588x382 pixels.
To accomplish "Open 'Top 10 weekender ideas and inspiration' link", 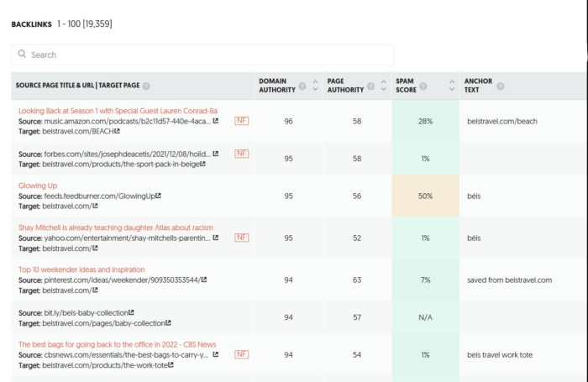I will pos(81,269).
